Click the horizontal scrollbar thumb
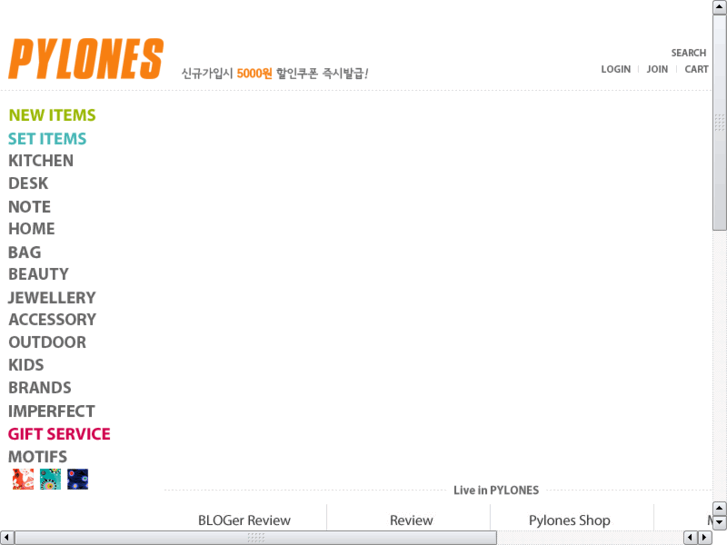Viewport: 727px width, 545px height. [255, 538]
